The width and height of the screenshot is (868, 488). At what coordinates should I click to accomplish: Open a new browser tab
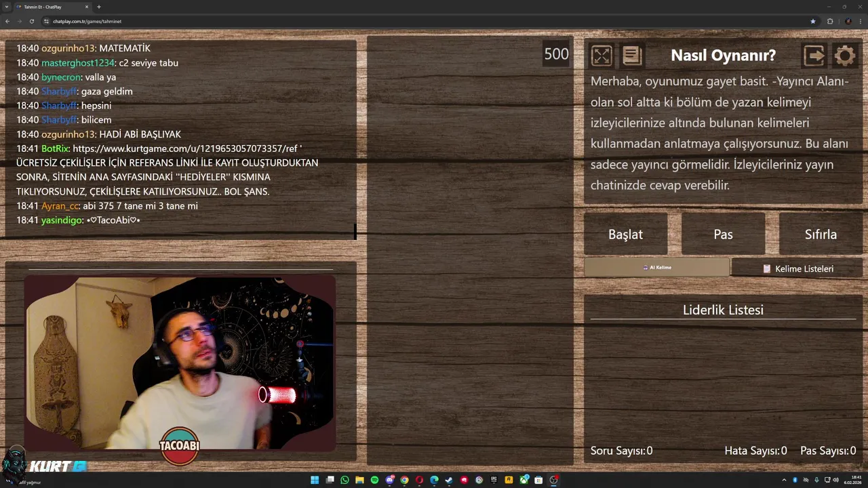pos(99,7)
